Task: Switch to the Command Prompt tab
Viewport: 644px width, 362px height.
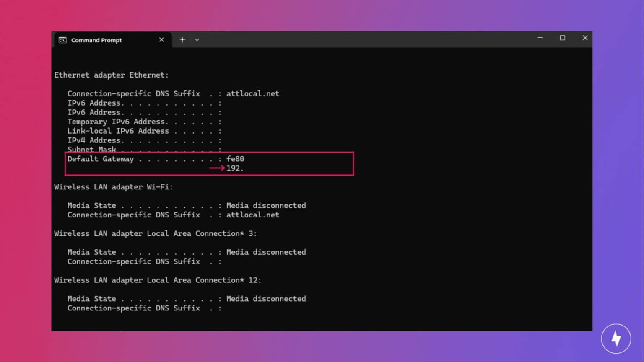Action: (96, 40)
